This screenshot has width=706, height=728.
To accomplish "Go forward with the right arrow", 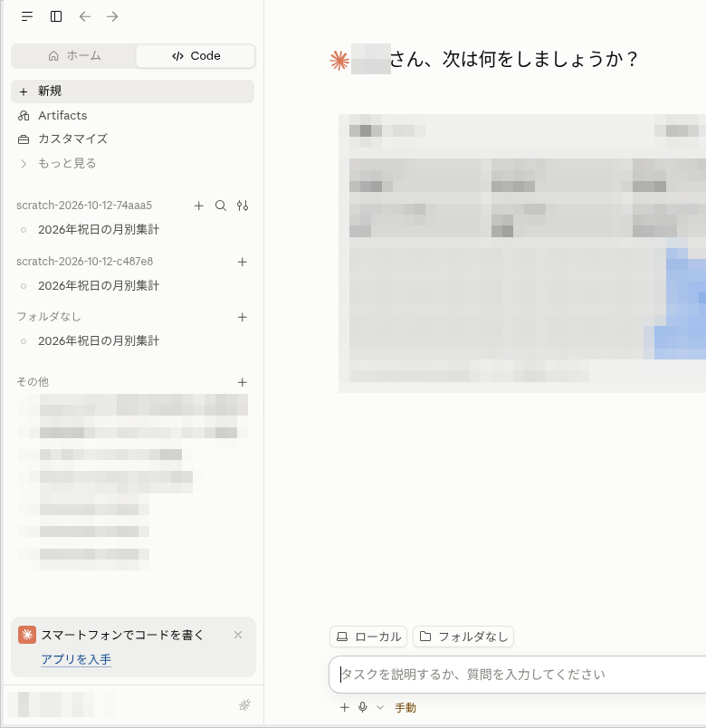I will 112,16.
